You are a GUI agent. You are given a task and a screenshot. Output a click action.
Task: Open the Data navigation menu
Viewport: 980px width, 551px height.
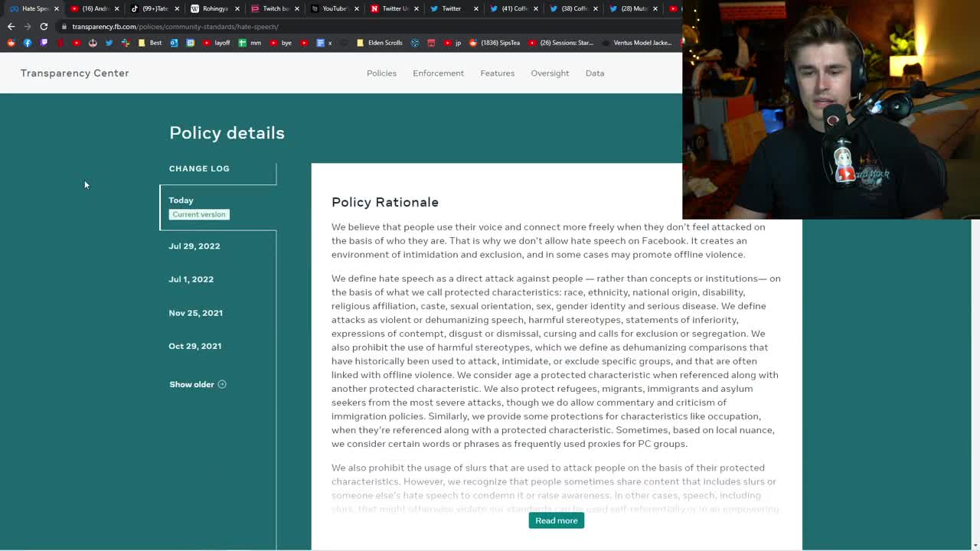pyautogui.click(x=595, y=73)
